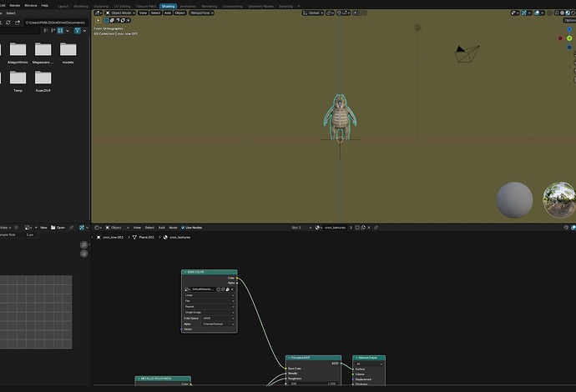Collapse the BASE COLOR node header
The image size is (576, 392).
tap(184, 272)
